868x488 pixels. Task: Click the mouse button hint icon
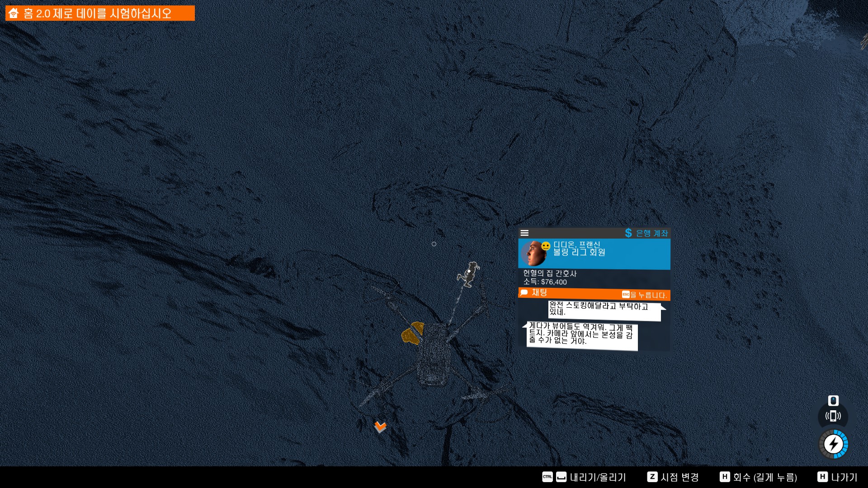833,400
